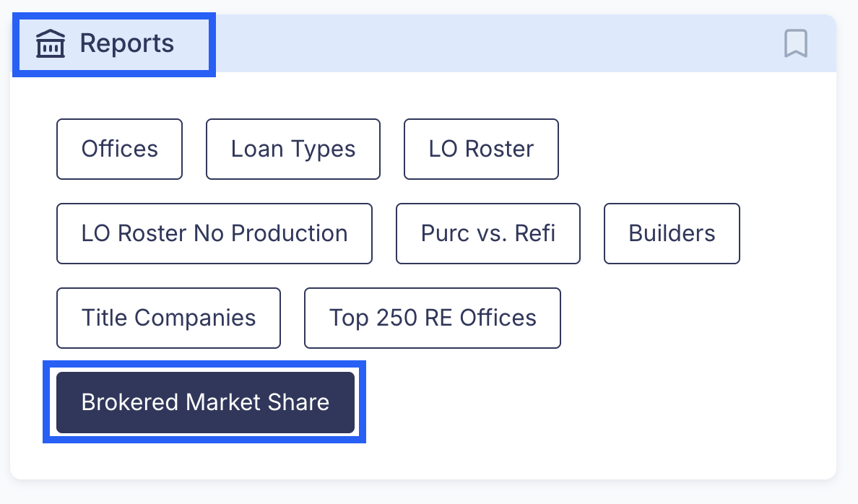Click the bank building icon beside Reports

51,43
